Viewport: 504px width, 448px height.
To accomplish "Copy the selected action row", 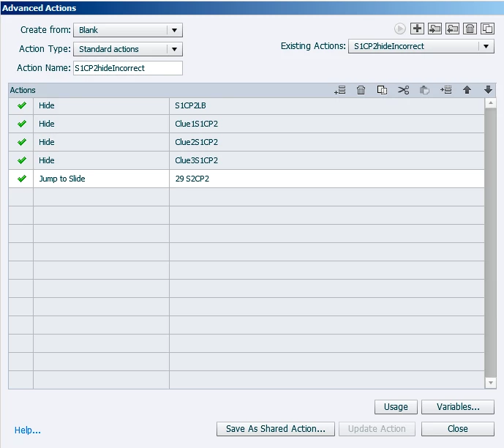I will click(x=382, y=90).
